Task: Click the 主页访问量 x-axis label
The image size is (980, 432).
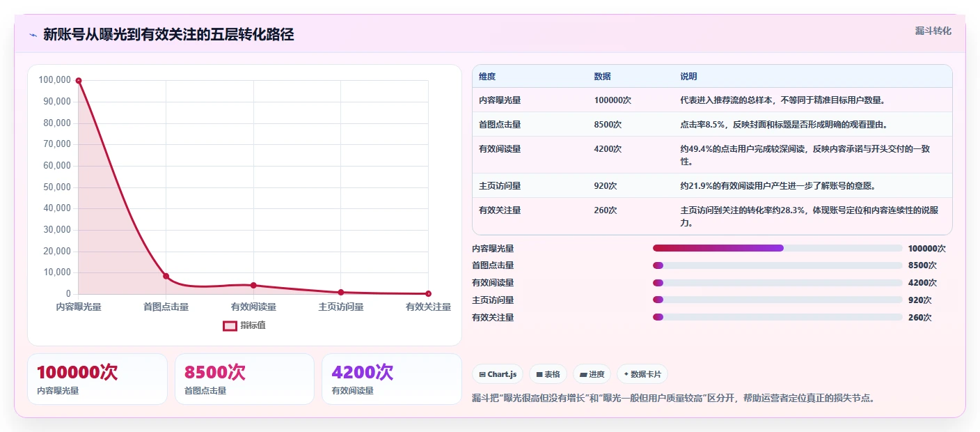Action: click(340, 307)
